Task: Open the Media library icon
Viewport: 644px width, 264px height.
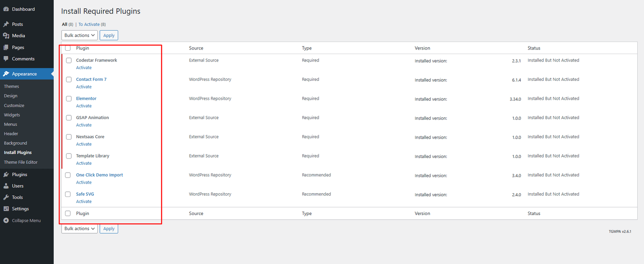Action: (6, 36)
